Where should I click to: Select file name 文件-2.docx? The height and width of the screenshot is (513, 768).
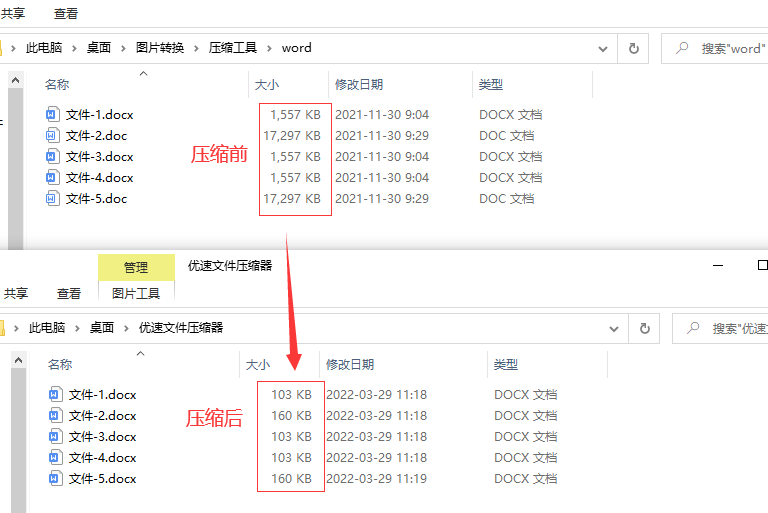click(x=102, y=416)
